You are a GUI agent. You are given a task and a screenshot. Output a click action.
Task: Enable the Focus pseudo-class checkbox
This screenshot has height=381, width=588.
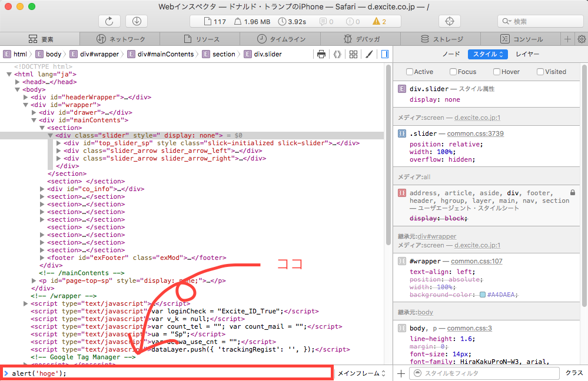[453, 72]
